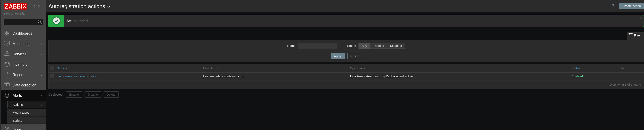The image size is (644, 130).
Task: Expand the Monitoring menu chevron
Action: (42, 44)
